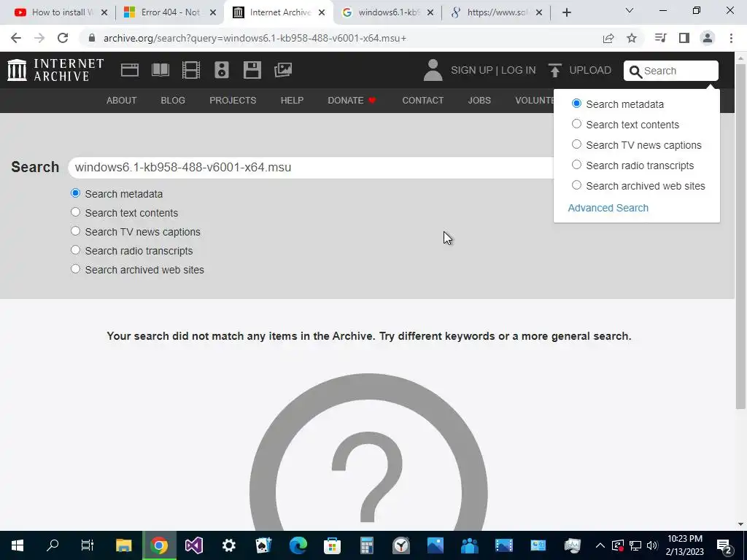Open the BLOG menu item
Image resolution: width=747 pixels, height=560 pixels.
[x=173, y=101]
